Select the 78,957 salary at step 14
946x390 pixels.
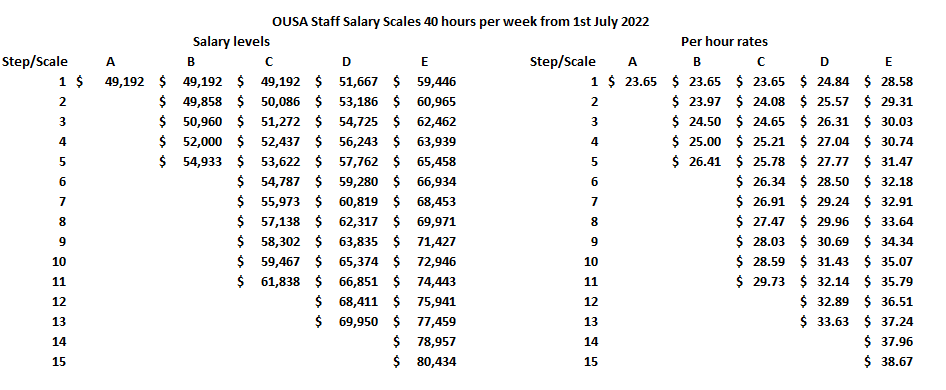point(436,341)
